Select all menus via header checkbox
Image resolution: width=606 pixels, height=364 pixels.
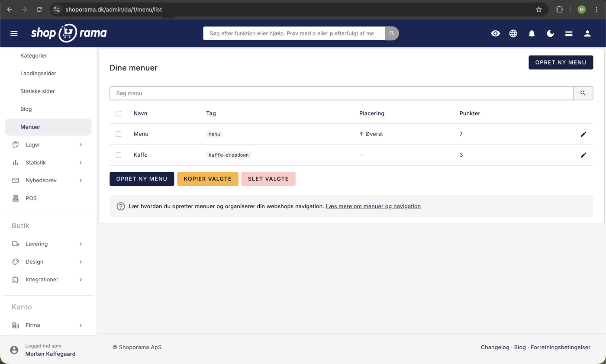119,113
